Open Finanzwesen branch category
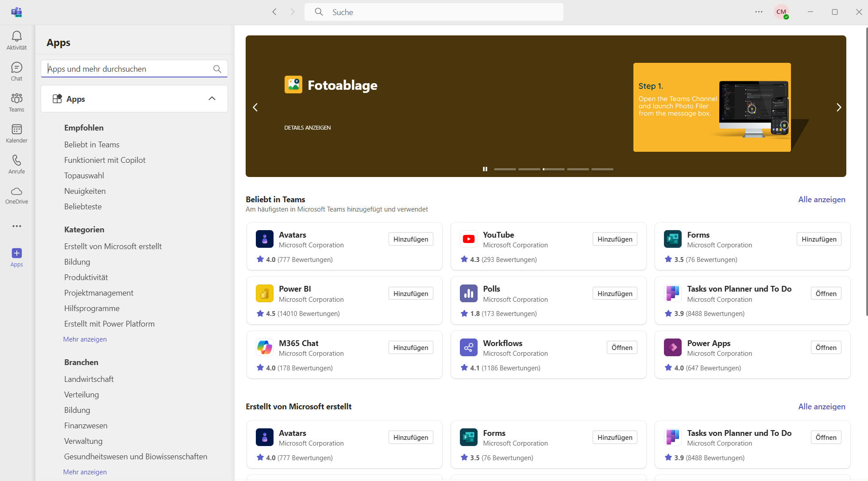This screenshot has width=868, height=481. pyautogui.click(x=86, y=426)
